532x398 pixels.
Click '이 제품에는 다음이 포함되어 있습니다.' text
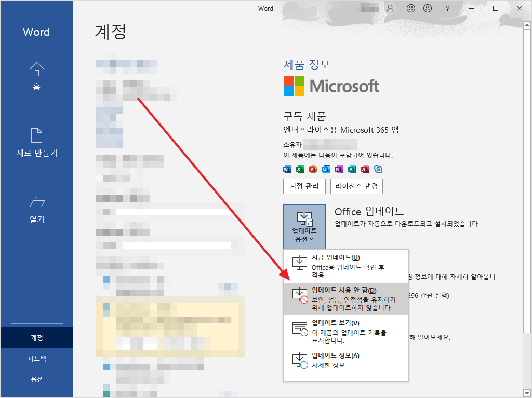coord(338,156)
